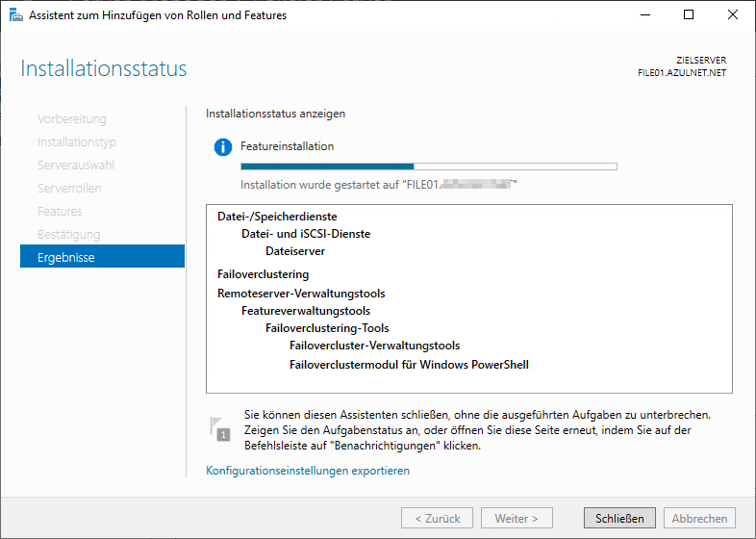Click the blue info icon beside Featureinstallation
This screenshot has height=539, width=756.
[223, 147]
